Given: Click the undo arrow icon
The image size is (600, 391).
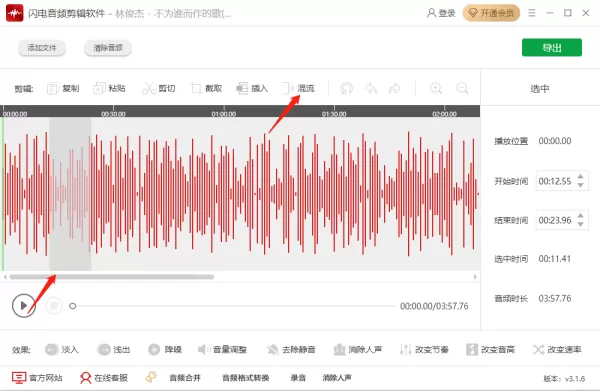Looking at the screenshot, I should 371,88.
